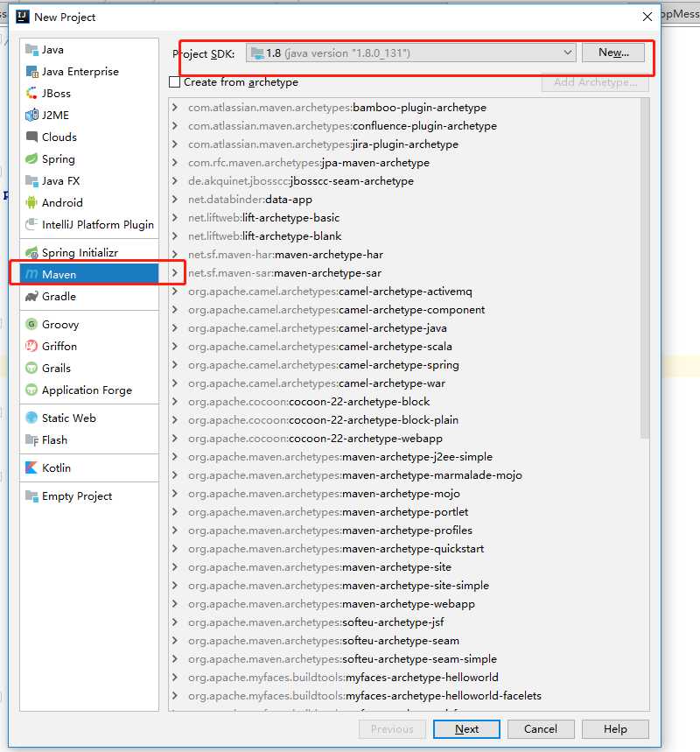The width and height of the screenshot is (700, 752).
Task: Expand maven-archetype-webapp chevron
Action: [175, 604]
